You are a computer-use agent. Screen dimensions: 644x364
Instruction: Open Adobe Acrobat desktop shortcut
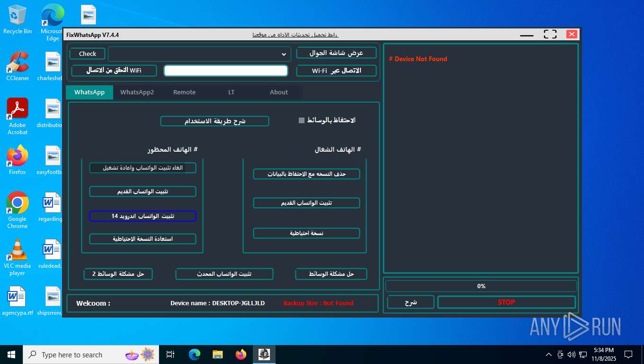18,116
